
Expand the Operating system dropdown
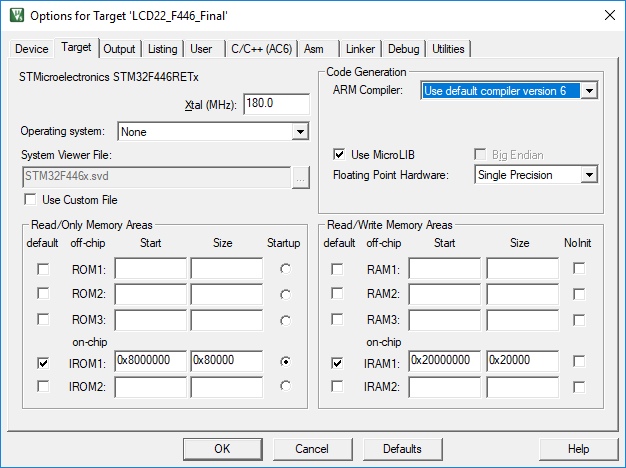(300, 131)
